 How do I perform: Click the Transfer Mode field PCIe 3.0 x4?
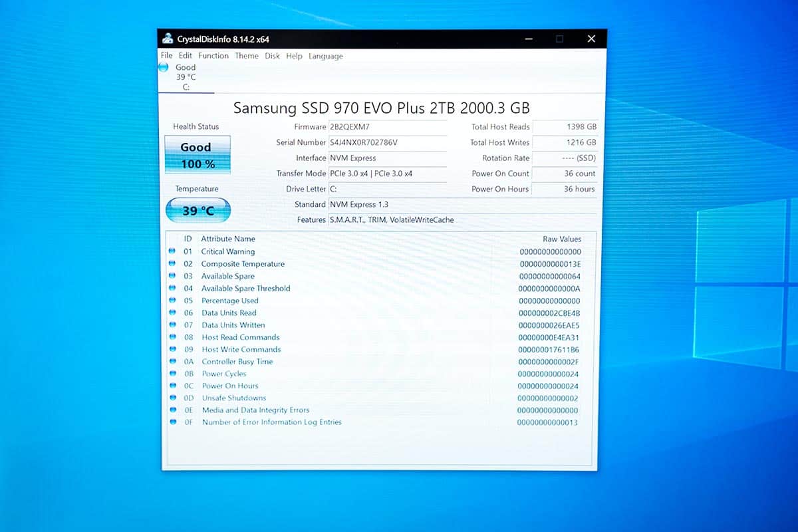point(388,174)
